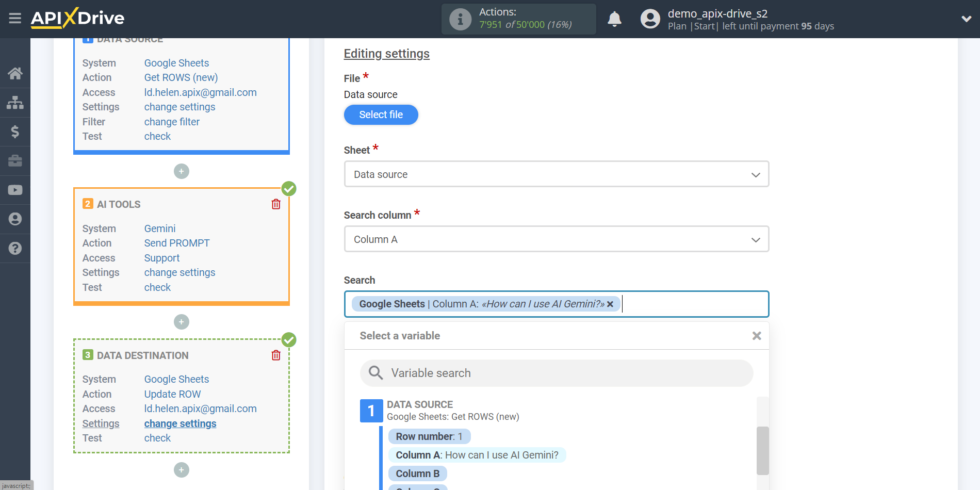Image resolution: width=980 pixels, height=490 pixels.
Task: Delete the AI Tools block
Action: pos(276,204)
